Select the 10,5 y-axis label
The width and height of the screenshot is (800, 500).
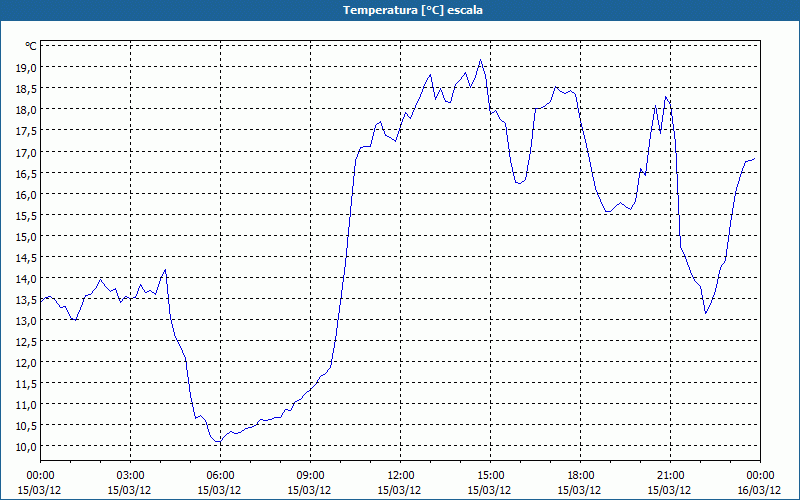(x=28, y=426)
